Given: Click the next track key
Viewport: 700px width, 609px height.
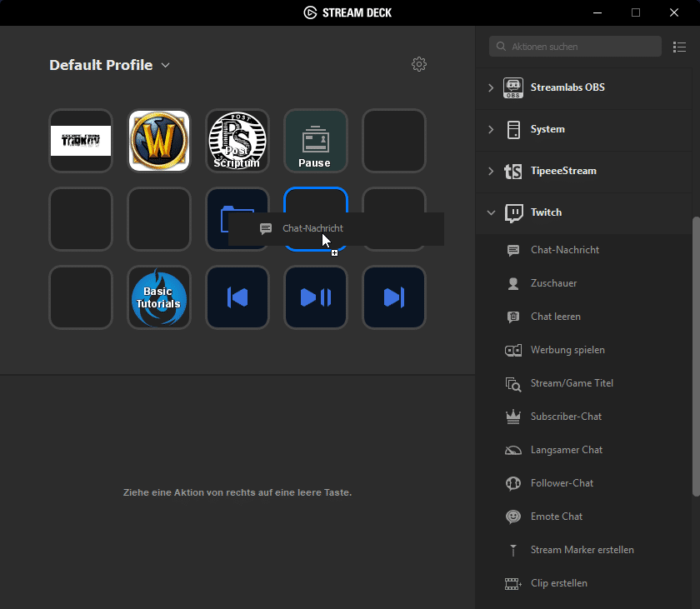Looking at the screenshot, I should pos(394,297).
